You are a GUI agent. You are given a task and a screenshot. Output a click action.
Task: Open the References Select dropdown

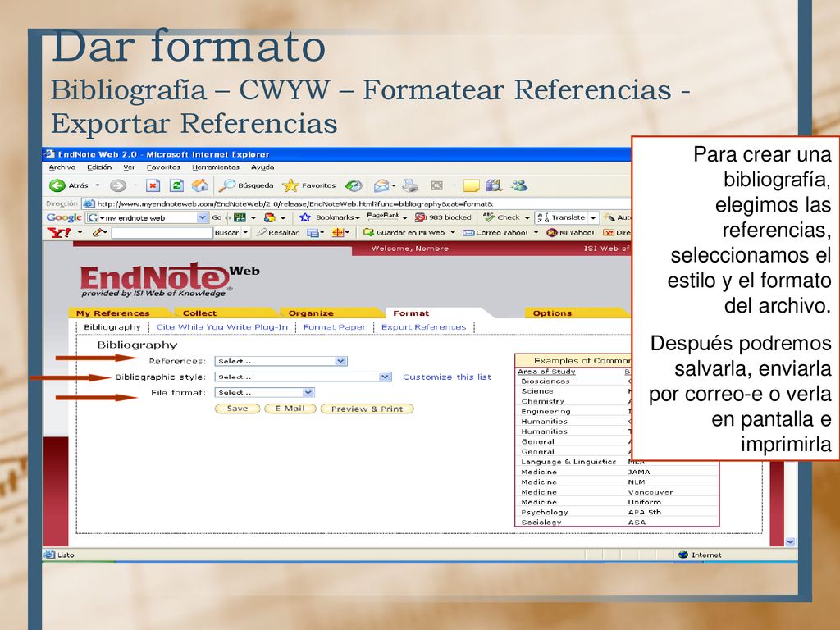coord(281,361)
